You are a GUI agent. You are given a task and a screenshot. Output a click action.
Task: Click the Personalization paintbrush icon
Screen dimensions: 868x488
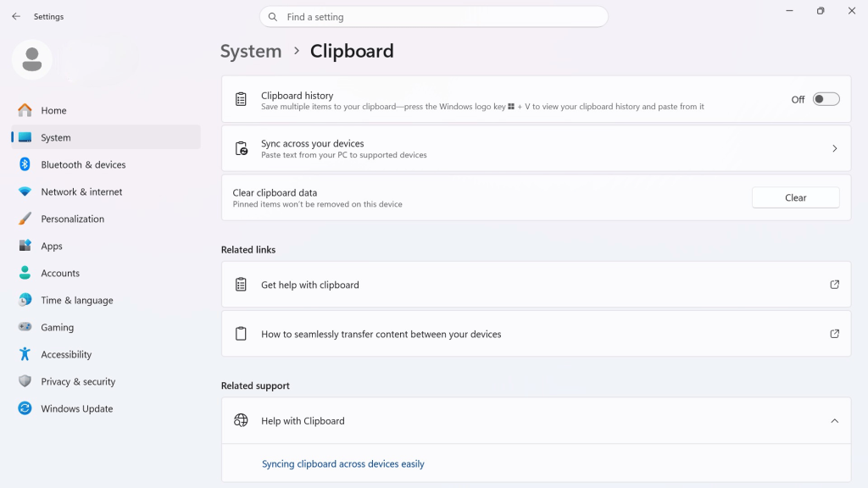[25, 219]
